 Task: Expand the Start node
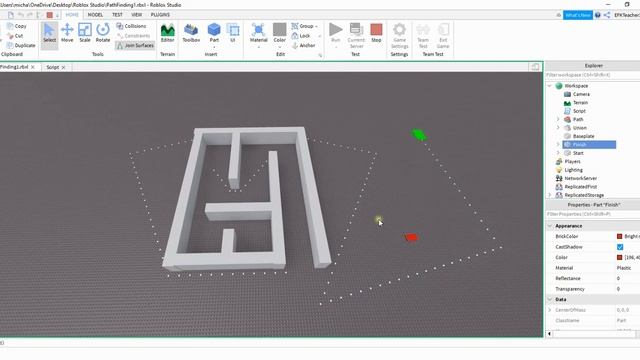(x=558, y=153)
